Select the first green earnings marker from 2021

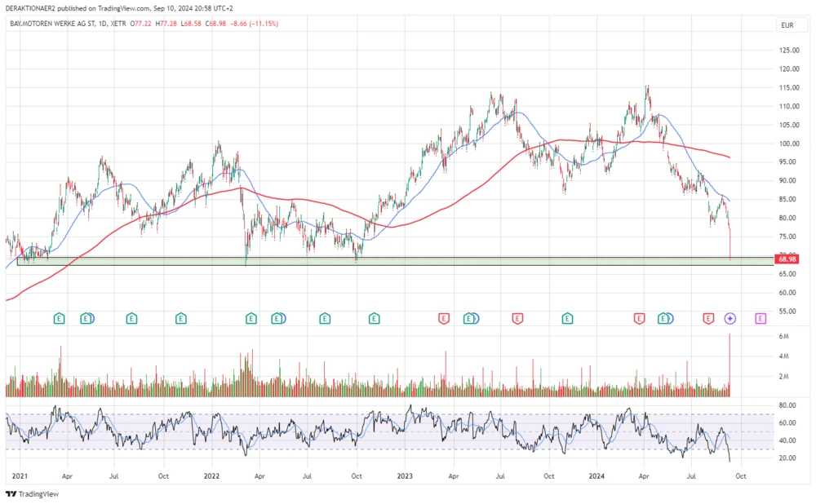coord(59,319)
